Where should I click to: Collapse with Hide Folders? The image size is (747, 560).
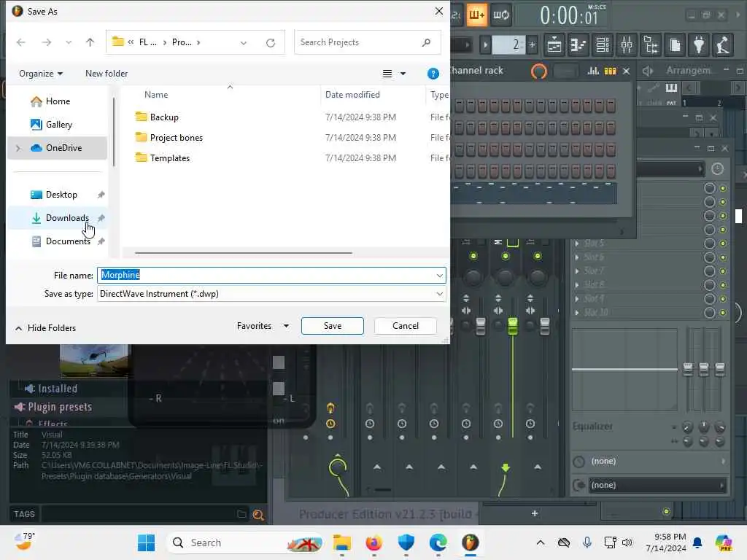(x=46, y=328)
